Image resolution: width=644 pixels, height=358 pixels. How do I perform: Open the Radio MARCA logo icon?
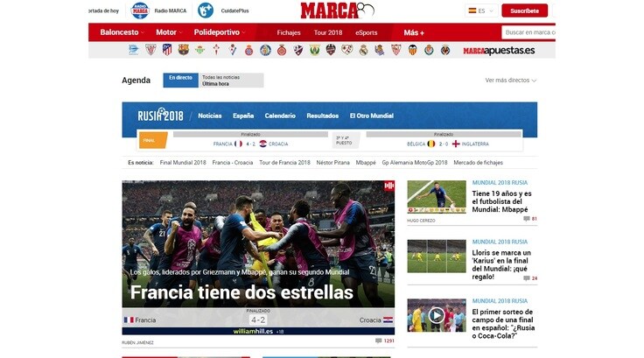[x=140, y=11]
